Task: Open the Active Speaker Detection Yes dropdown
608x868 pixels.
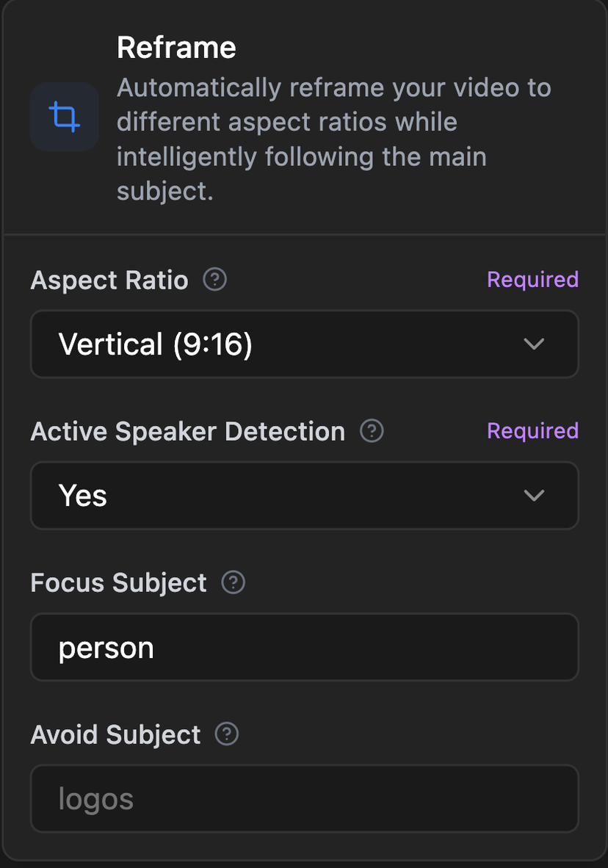Action: point(305,496)
